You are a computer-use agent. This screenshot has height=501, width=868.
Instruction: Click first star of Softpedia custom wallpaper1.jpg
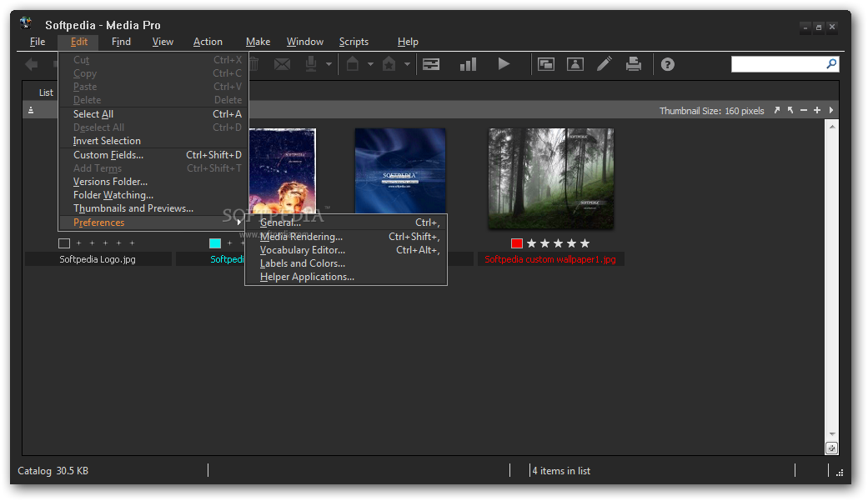tap(531, 243)
